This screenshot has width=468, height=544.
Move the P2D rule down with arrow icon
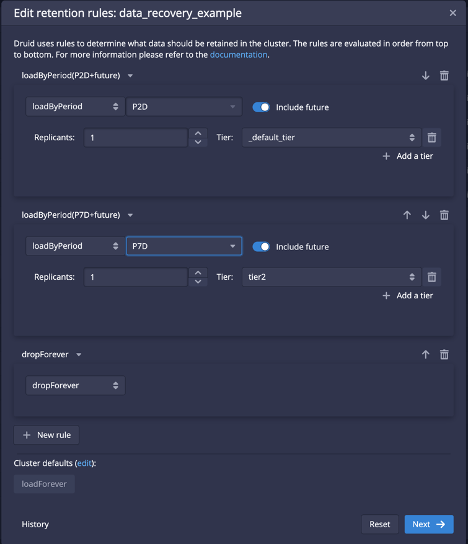coord(425,76)
